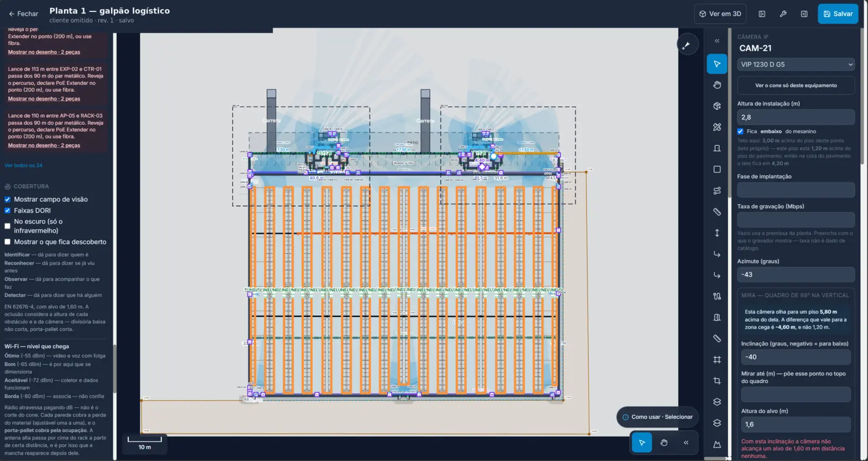Select the crossed pencil and ruler tool

tap(717, 127)
